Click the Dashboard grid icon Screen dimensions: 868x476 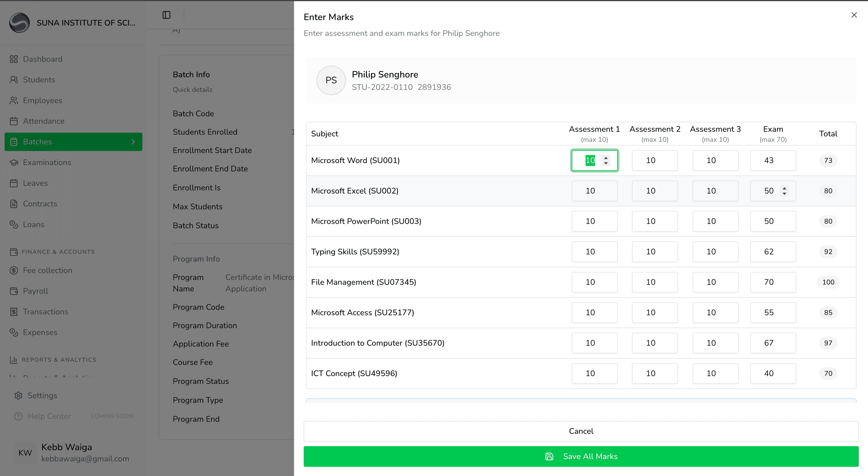[x=13, y=59]
